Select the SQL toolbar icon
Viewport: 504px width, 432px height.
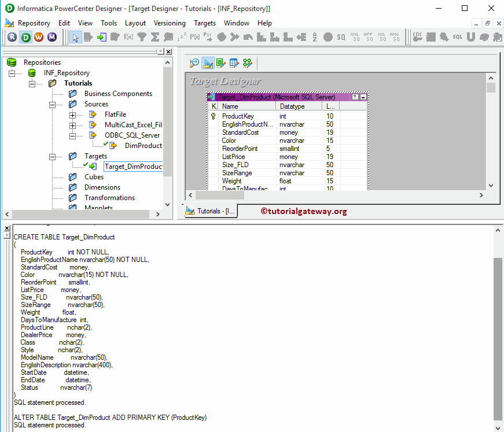(x=457, y=36)
